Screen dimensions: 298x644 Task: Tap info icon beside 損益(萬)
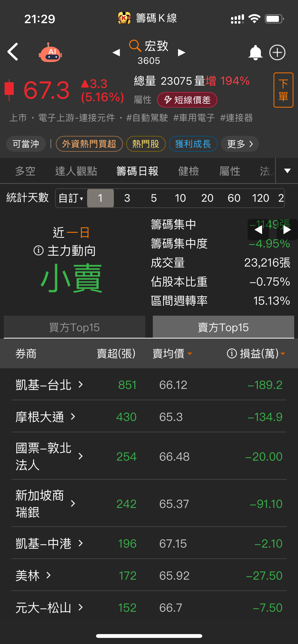click(x=232, y=353)
